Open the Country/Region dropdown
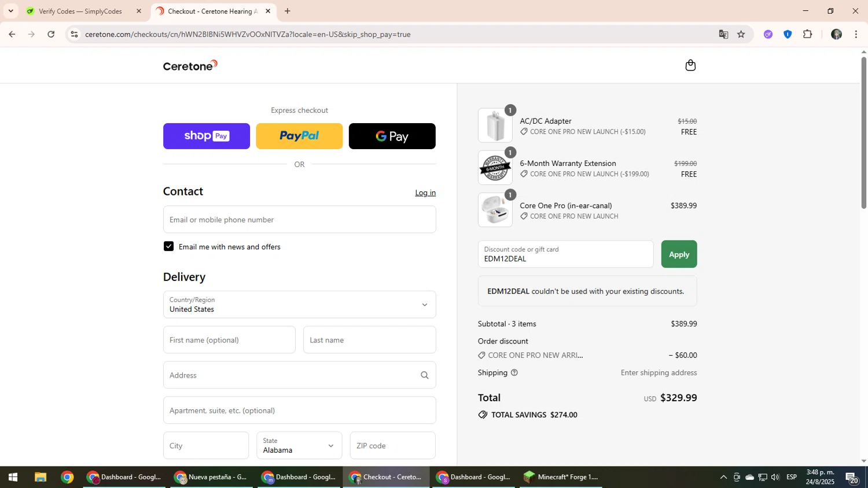Image resolution: width=868 pixels, height=488 pixels. tap(299, 305)
